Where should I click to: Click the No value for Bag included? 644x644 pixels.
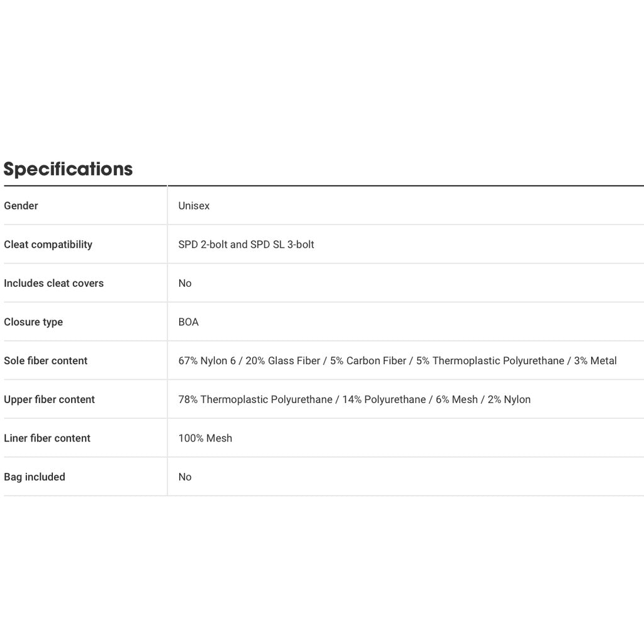[185, 477]
